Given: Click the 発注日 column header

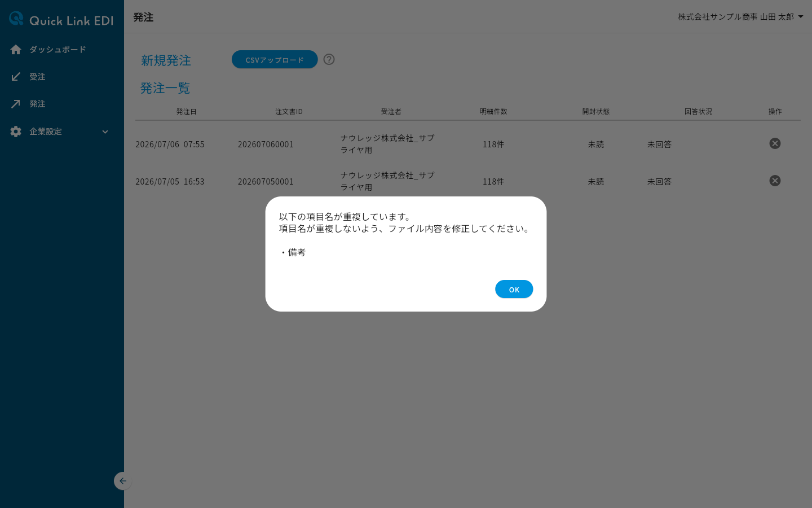Looking at the screenshot, I should [x=186, y=112].
